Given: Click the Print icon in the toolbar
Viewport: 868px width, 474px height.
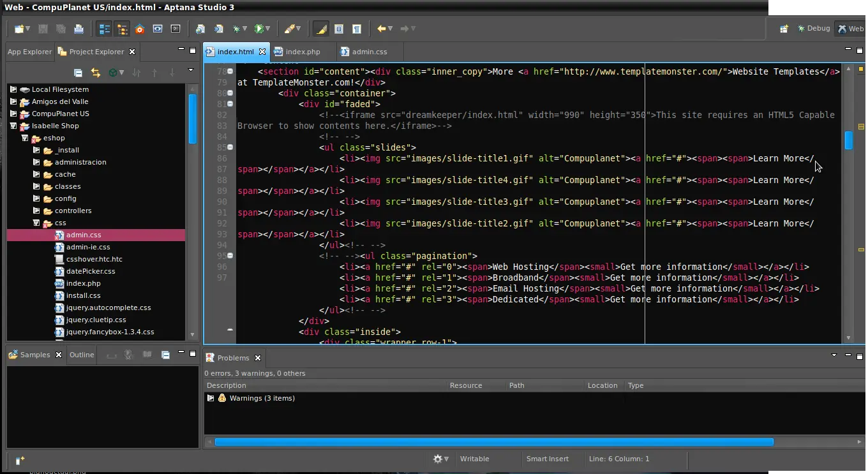Looking at the screenshot, I should tap(79, 29).
